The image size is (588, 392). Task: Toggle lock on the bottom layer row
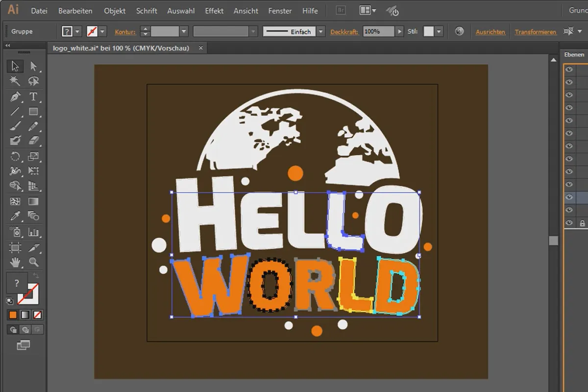click(x=583, y=223)
